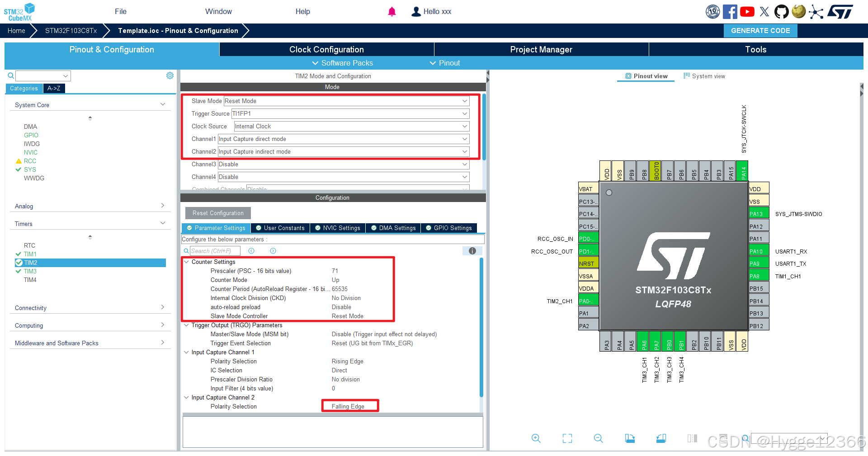
Task: Click GENERATE CODE button
Action: pos(760,31)
